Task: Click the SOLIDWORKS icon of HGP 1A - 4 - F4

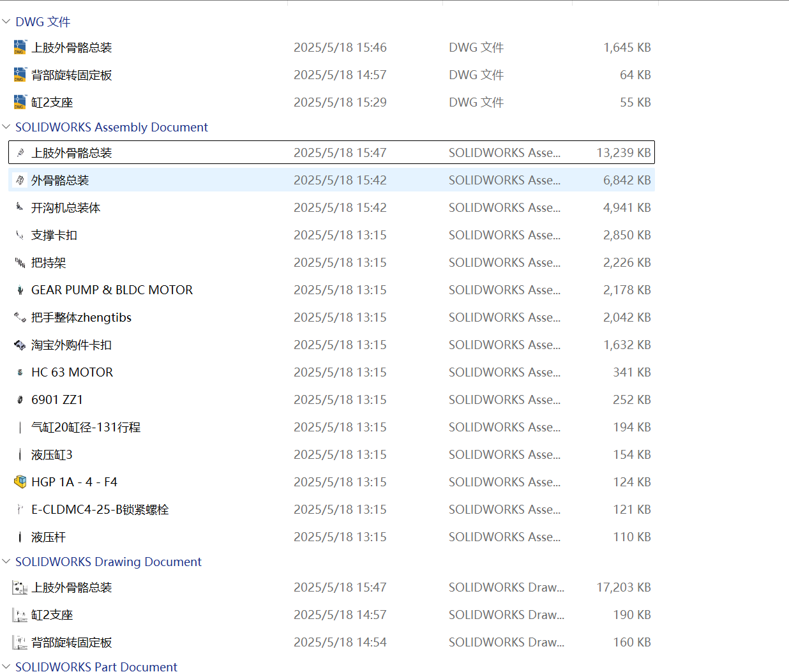Action: 20,482
